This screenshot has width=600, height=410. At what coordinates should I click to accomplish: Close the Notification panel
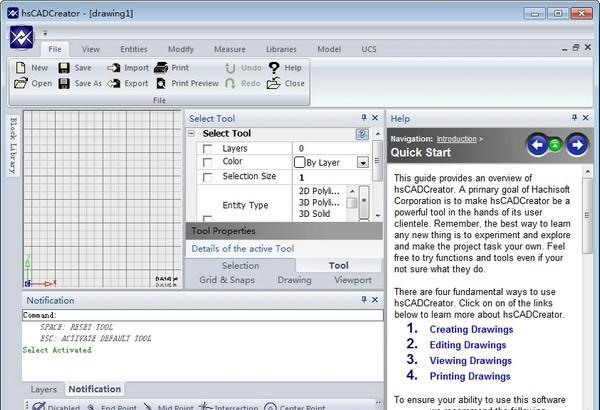click(375, 299)
